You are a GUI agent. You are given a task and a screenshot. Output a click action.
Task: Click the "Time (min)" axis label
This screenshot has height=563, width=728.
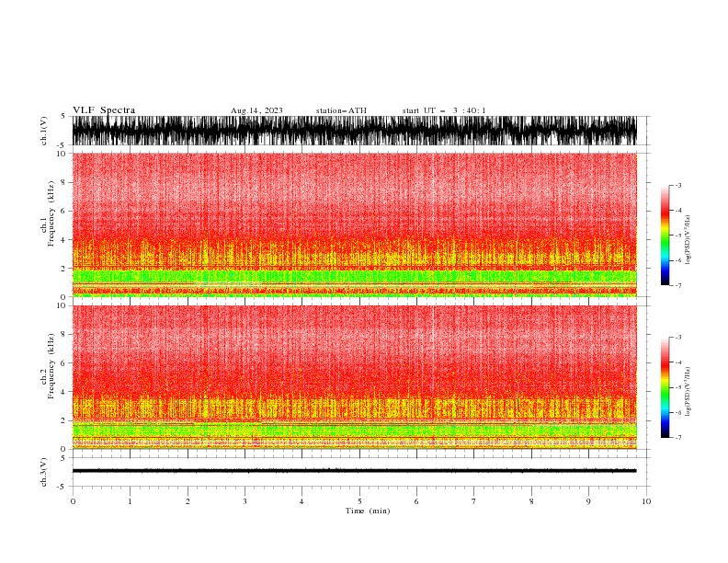[368, 511]
